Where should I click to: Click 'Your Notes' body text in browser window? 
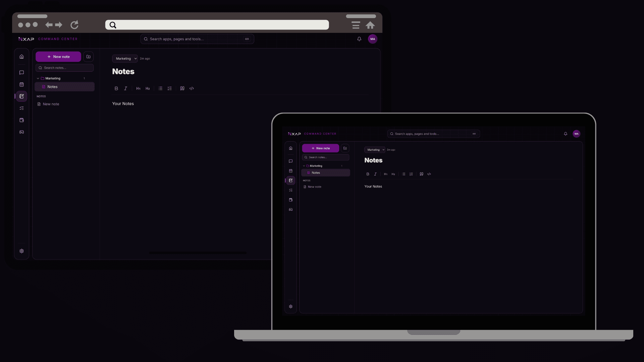(123, 104)
